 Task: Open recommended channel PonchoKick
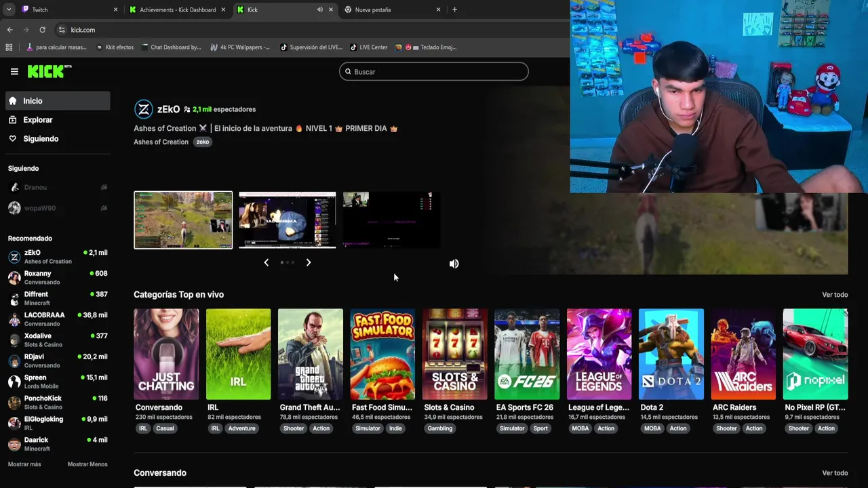(58, 402)
